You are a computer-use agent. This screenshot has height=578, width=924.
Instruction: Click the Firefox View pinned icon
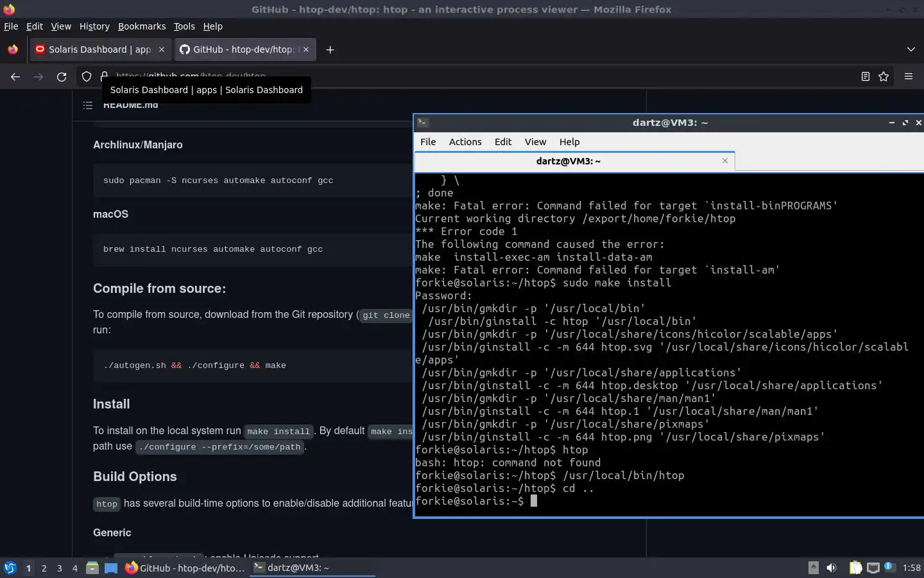click(x=13, y=49)
